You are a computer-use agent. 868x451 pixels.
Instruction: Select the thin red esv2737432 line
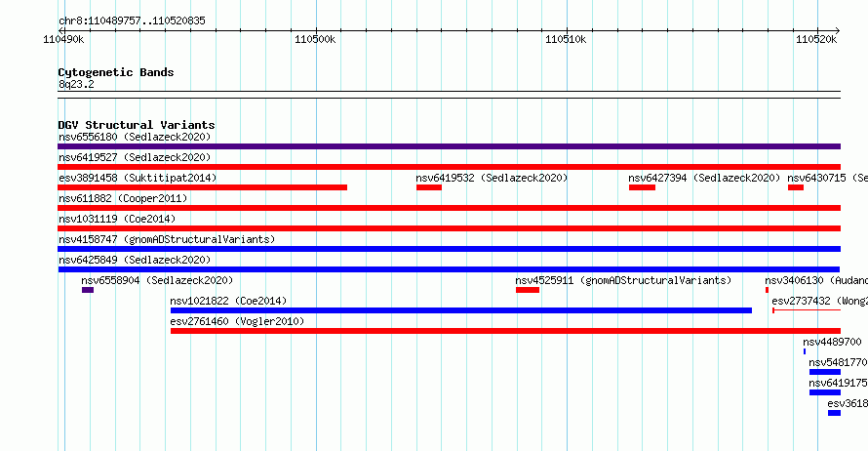click(807, 310)
